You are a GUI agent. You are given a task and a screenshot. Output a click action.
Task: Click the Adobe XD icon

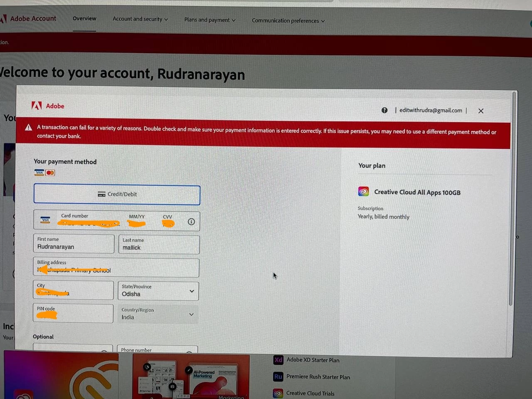(x=278, y=360)
